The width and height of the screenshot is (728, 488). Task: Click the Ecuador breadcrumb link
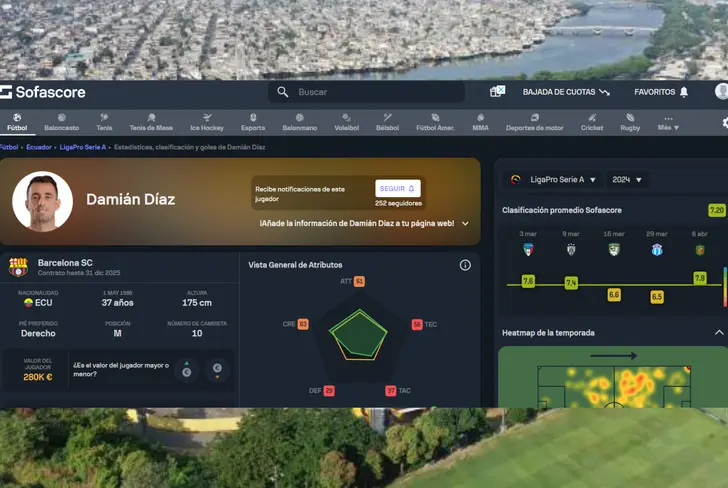(39, 147)
